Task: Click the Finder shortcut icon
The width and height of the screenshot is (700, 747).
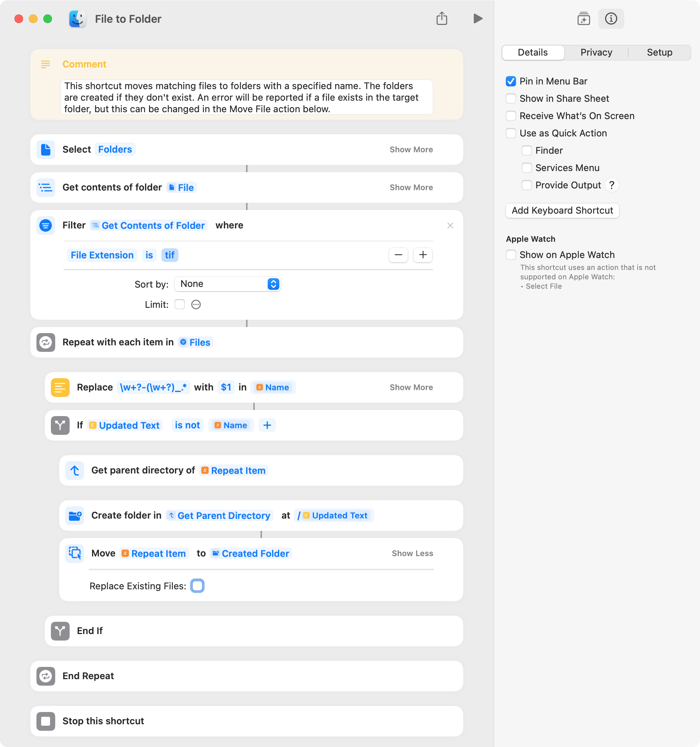Action: pyautogui.click(x=78, y=19)
